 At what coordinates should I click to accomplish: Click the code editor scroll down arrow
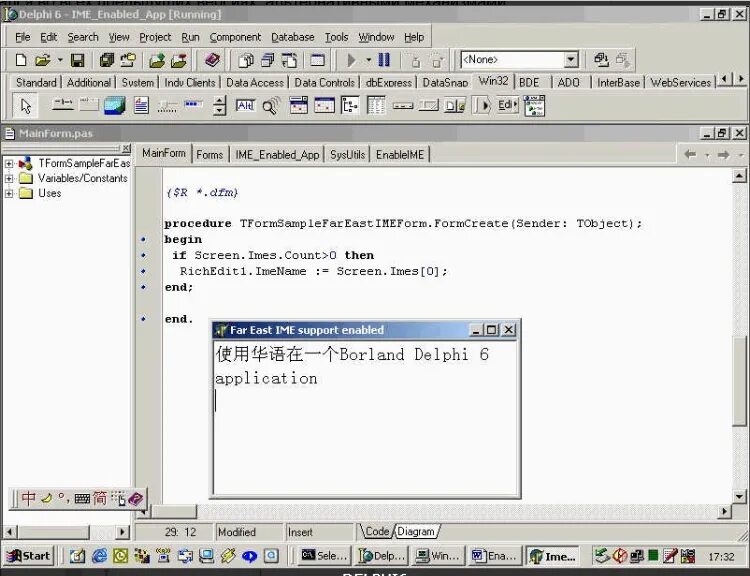[x=739, y=497]
